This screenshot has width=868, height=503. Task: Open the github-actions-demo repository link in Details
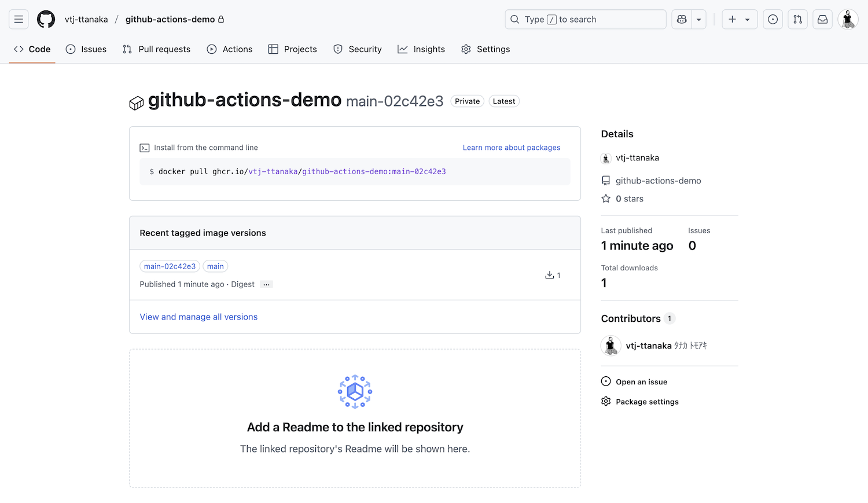pyautogui.click(x=658, y=181)
